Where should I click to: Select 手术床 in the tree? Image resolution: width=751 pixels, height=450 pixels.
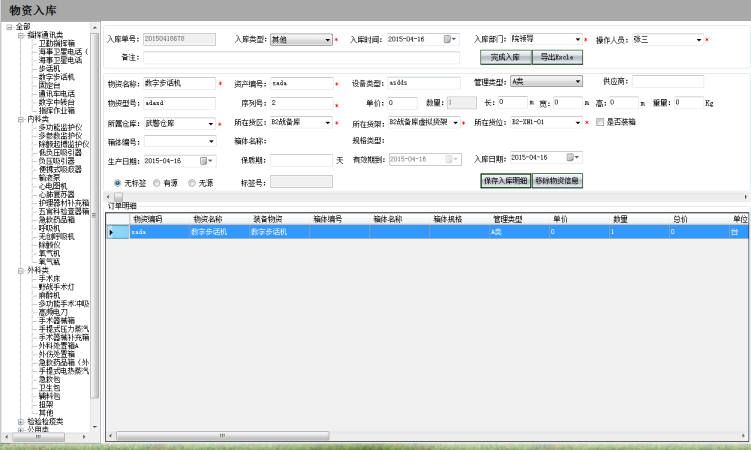[x=49, y=278]
